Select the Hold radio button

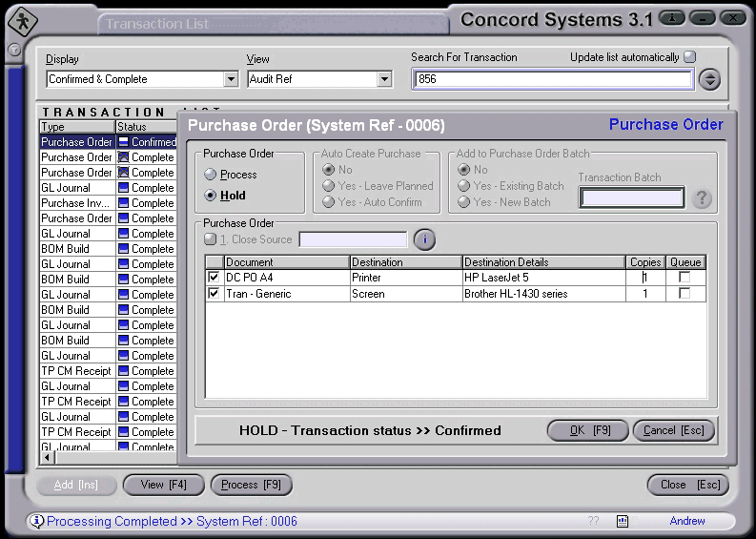click(x=211, y=196)
